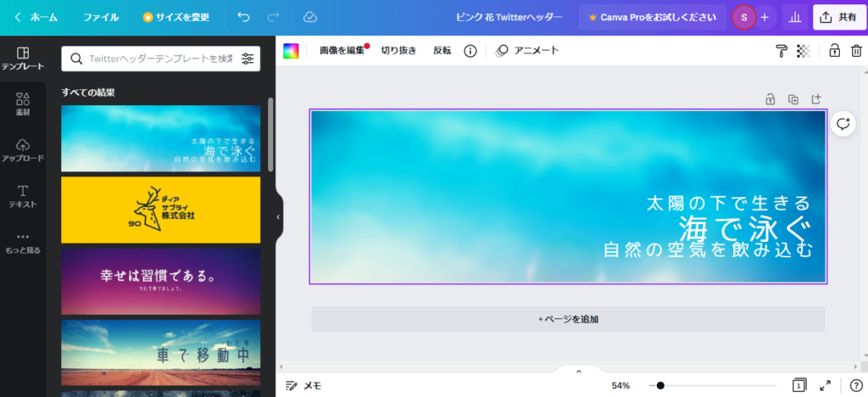Open the grid view page icon
The width and height of the screenshot is (868, 397).
798,385
